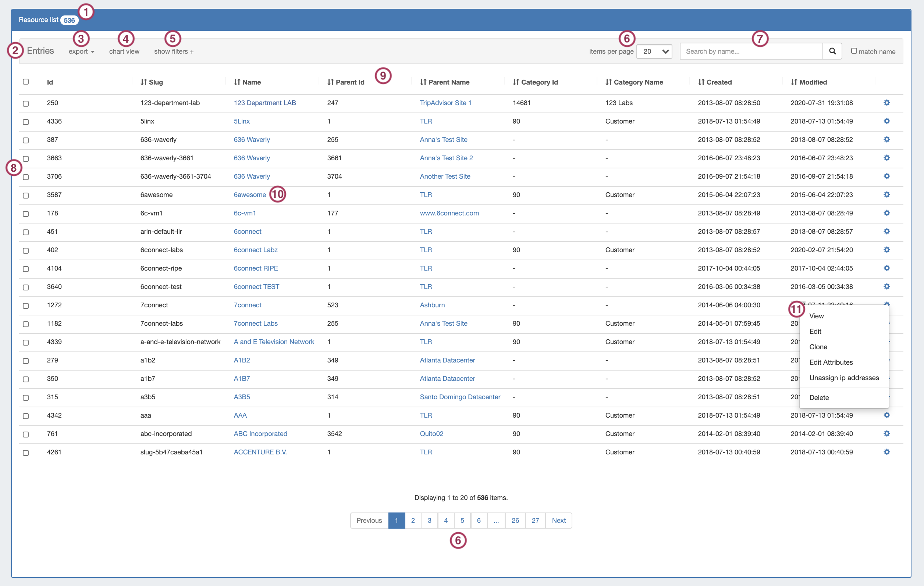Click the Search by name field
The width and height of the screenshot is (924, 586).
750,51
